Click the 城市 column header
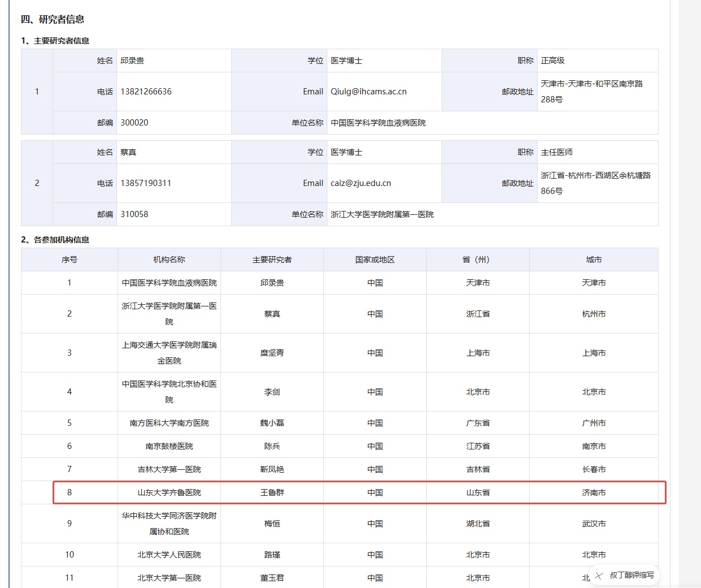 [x=594, y=260]
